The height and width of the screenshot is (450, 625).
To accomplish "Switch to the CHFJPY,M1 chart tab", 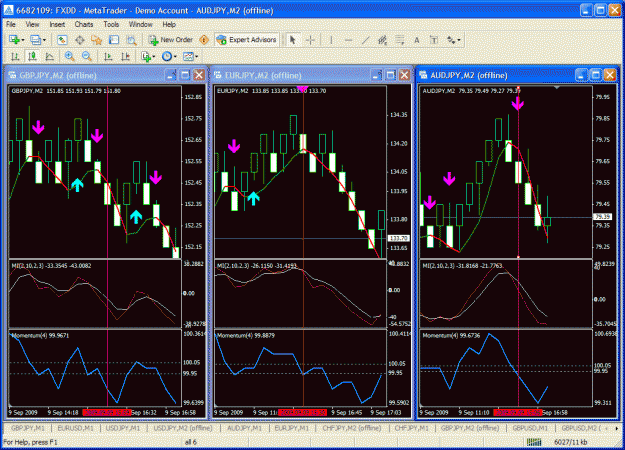I will pyautogui.click(x=411, y=428).
